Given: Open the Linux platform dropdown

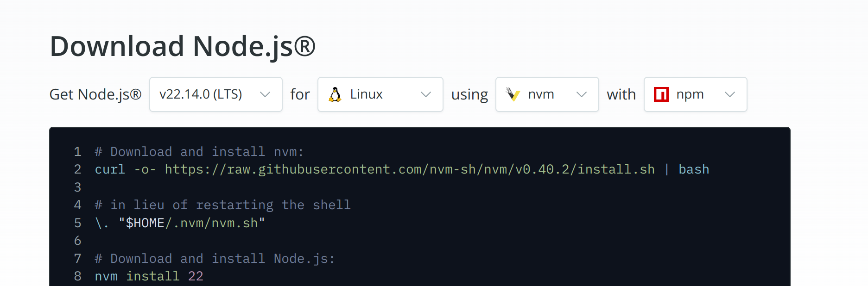Looking at the screenshot, I should pos(380,94).
